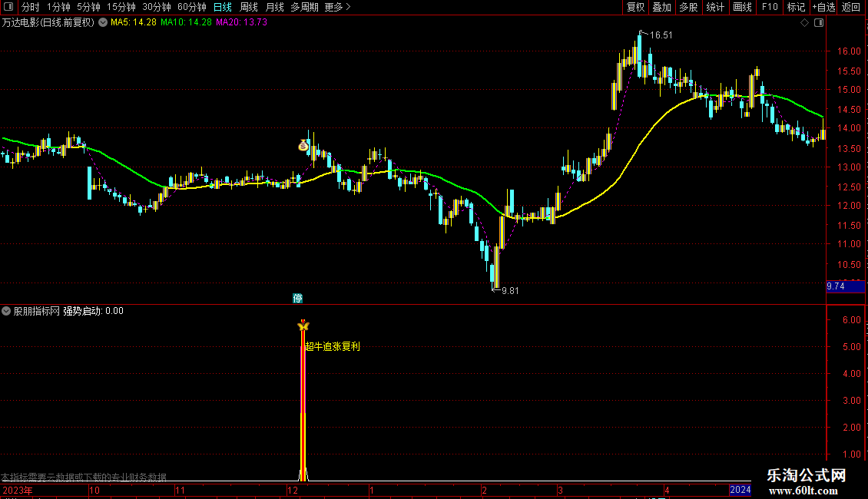The height and width of the screenshot is (499, 868).
Task: Toggle the side panel icon at top-left
Action: click(x=8, y=7)
